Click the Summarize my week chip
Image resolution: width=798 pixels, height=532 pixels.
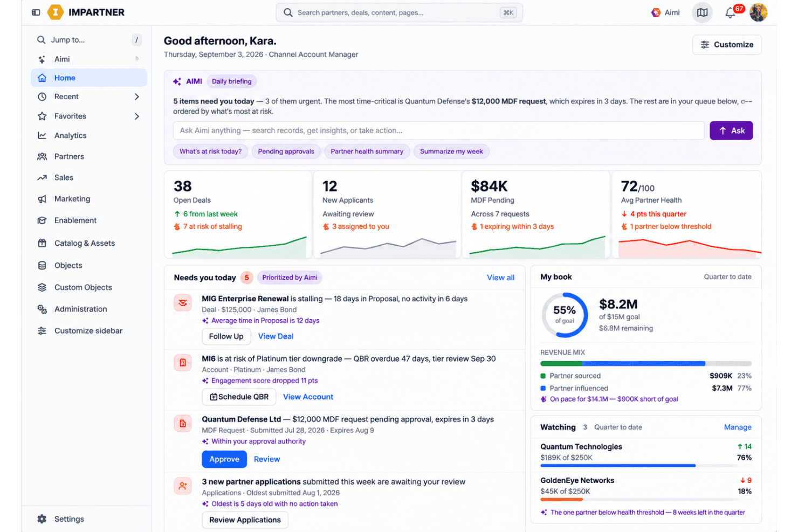click(452, 151)
